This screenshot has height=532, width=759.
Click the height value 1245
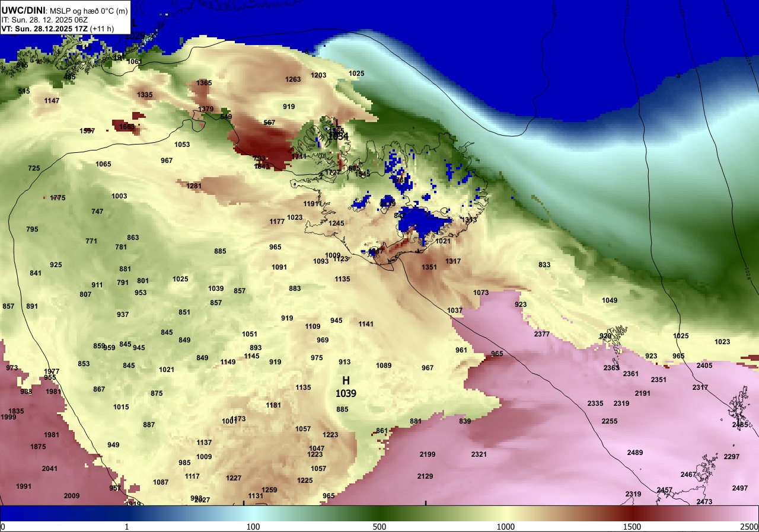pyautogui.click(x=336, y=223)
